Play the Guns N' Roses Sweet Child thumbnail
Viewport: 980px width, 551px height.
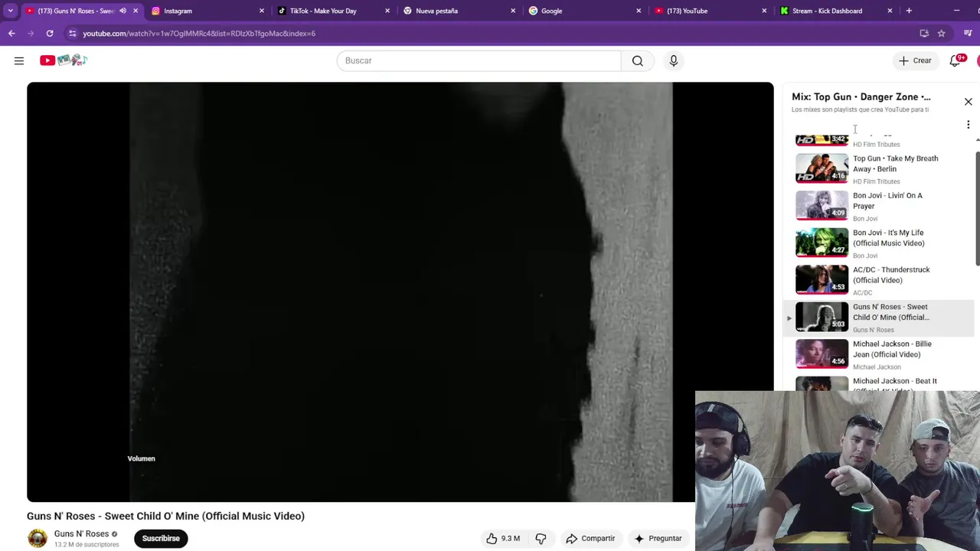pos(822,317)
